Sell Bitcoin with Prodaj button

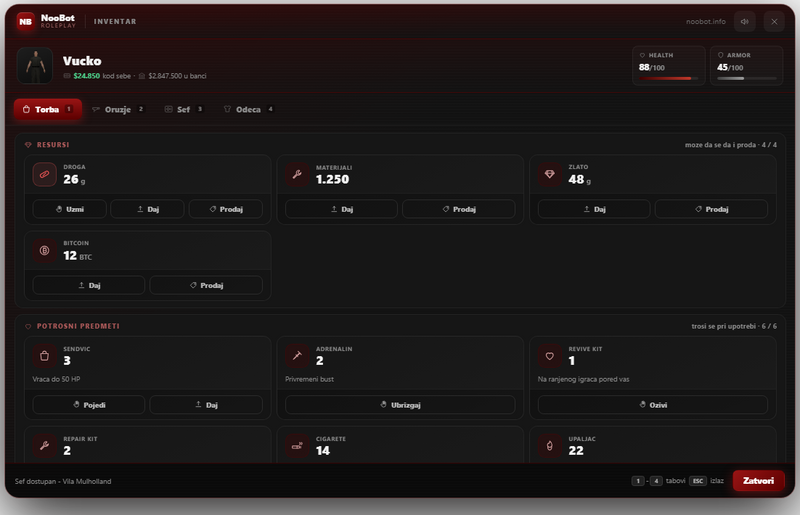pos(206,285)
